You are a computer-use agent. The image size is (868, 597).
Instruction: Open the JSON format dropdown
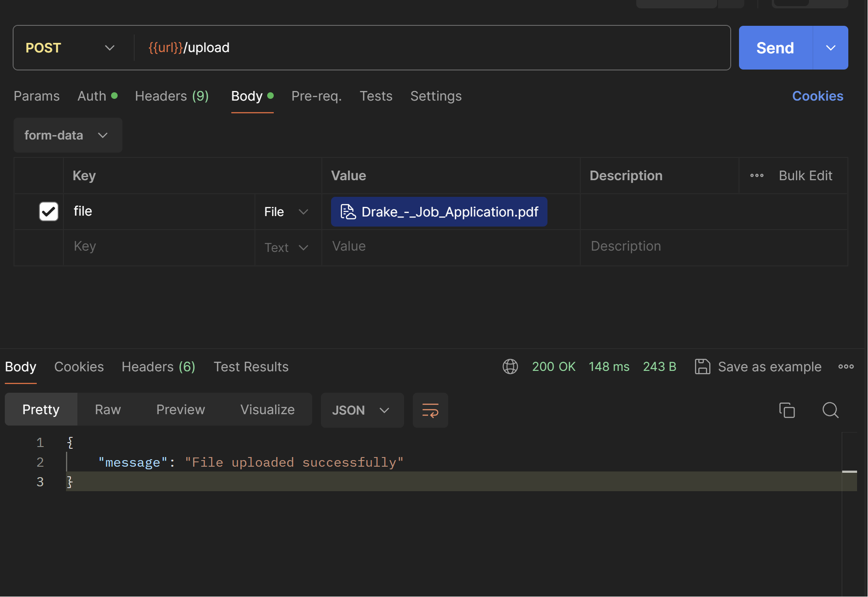[361, 410]
